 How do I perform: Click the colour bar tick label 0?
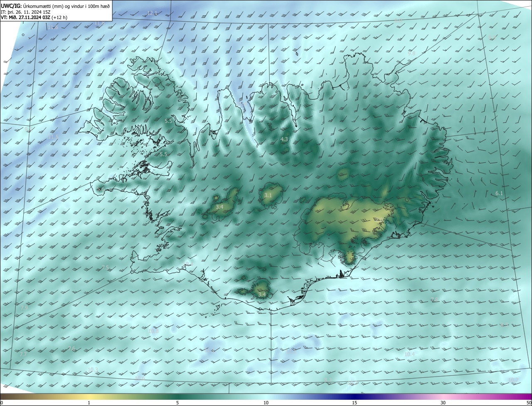point(1,403)
